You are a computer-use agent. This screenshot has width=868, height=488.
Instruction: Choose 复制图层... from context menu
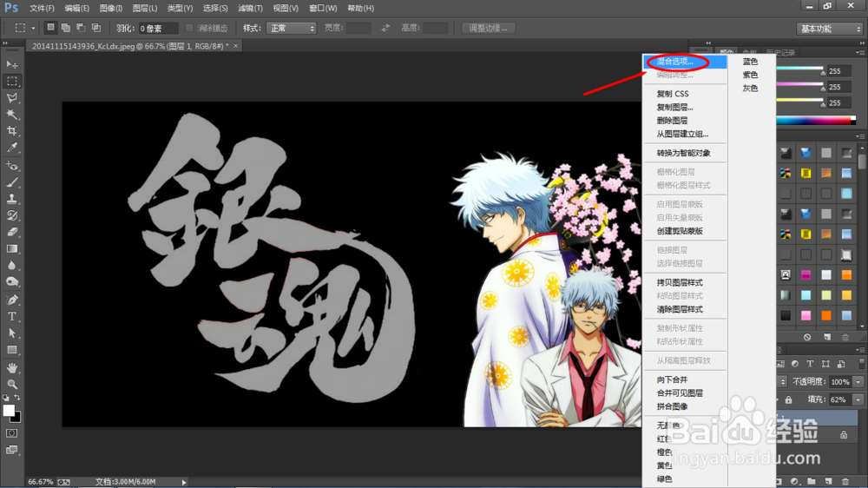coord(686,107)
